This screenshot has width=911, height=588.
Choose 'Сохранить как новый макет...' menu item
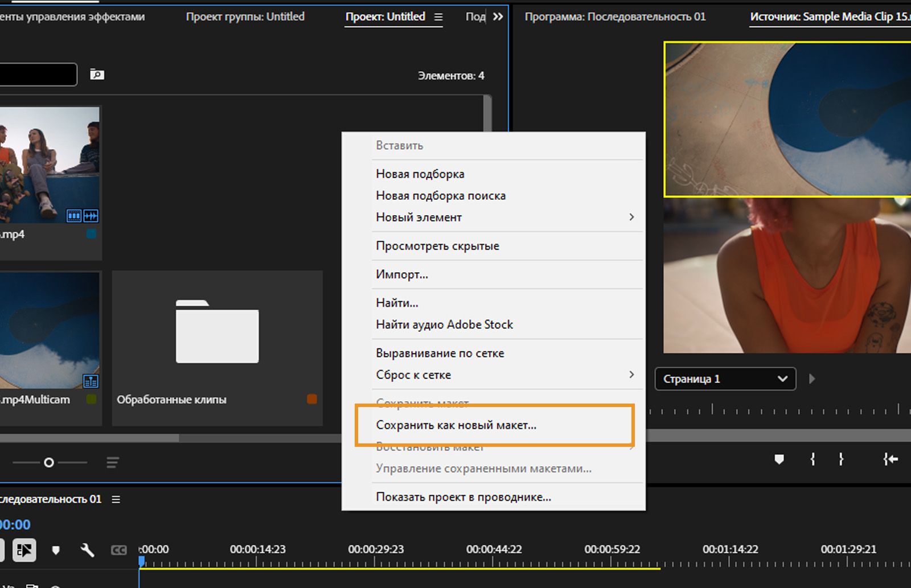(x=455, y=425)
